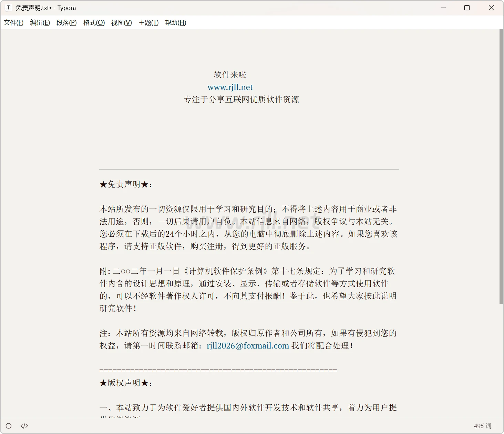504x434 pixels.
Task: Place cursor in ★版权声明★ heading line
Action: [x=126, y=383]
